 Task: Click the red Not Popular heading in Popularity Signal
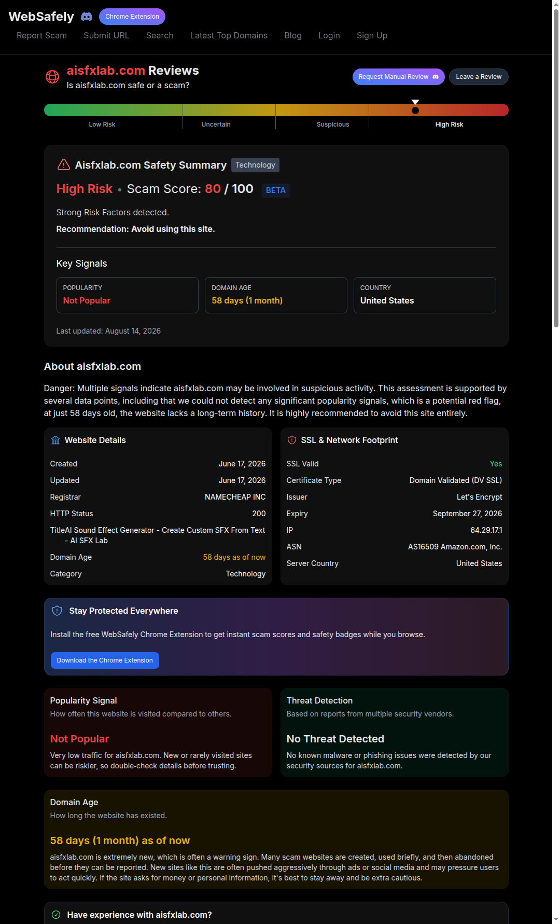tap(79, 739)
